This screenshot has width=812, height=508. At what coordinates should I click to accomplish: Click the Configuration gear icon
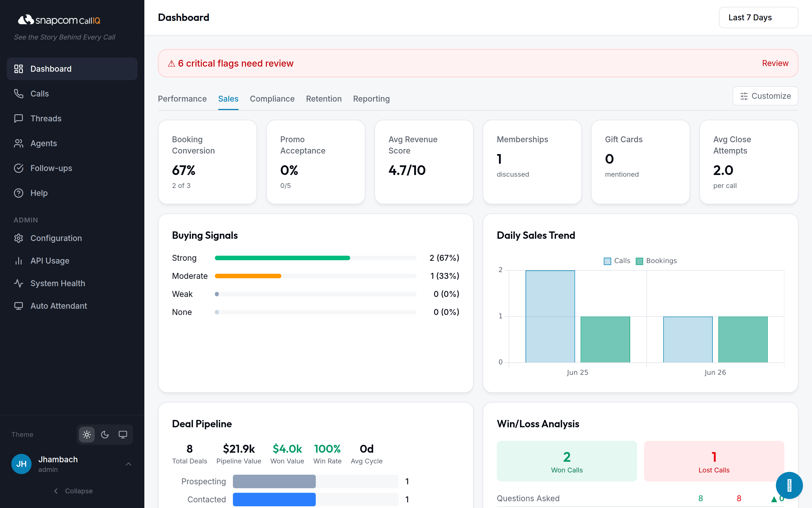pyautogui.click(x=18, y=238)
